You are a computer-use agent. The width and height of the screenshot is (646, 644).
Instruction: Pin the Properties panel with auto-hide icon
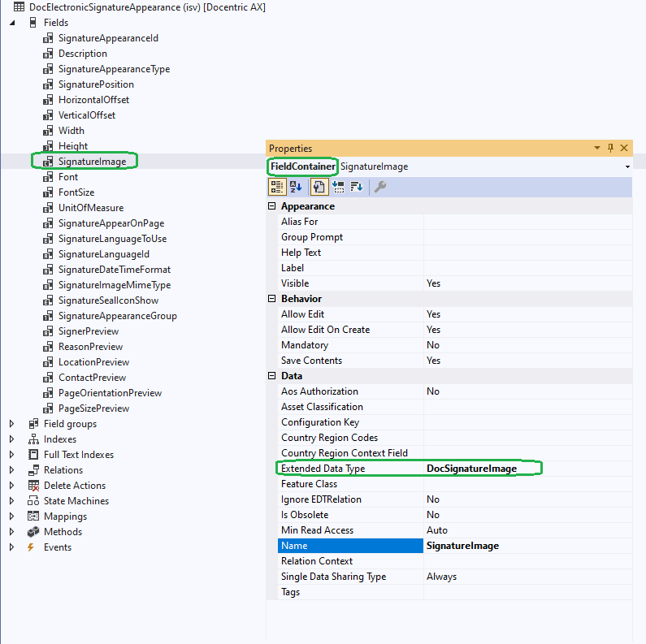pyautogui.click(x=611, y=148)
